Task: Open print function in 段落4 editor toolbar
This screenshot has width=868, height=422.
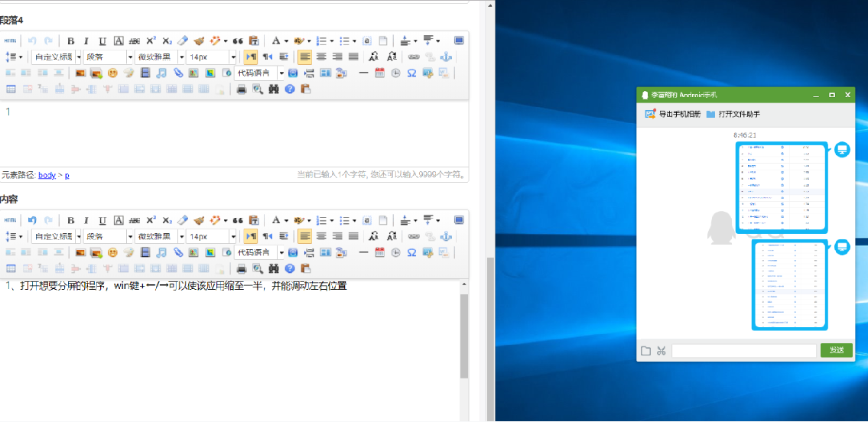Action: (x=242, y=89)
